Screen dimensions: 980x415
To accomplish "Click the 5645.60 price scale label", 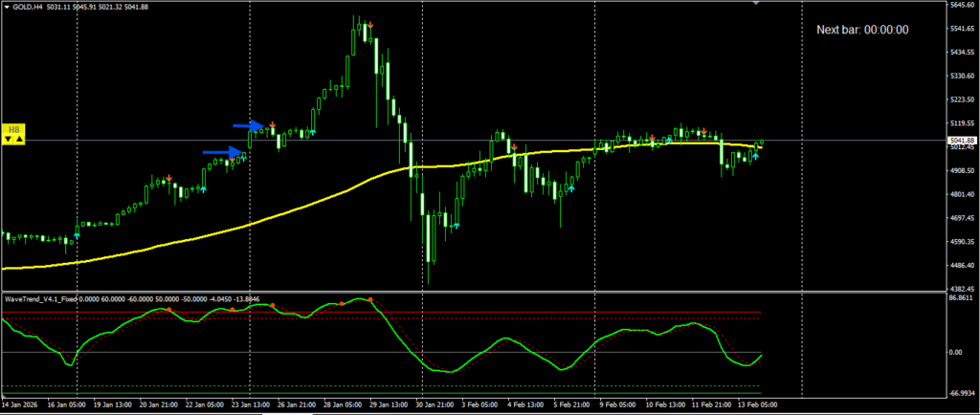I will point(961,6).
